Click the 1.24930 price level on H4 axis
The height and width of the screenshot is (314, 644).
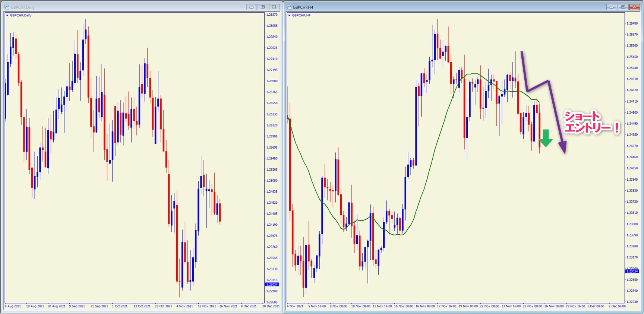(x=632, y=79)
